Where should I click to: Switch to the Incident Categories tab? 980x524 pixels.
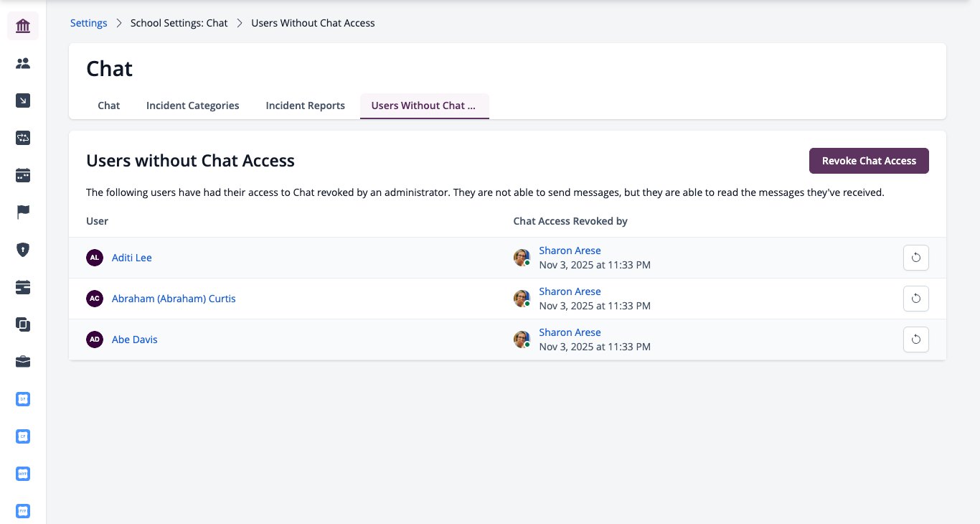pyautogui.click(x=192, y=106)
